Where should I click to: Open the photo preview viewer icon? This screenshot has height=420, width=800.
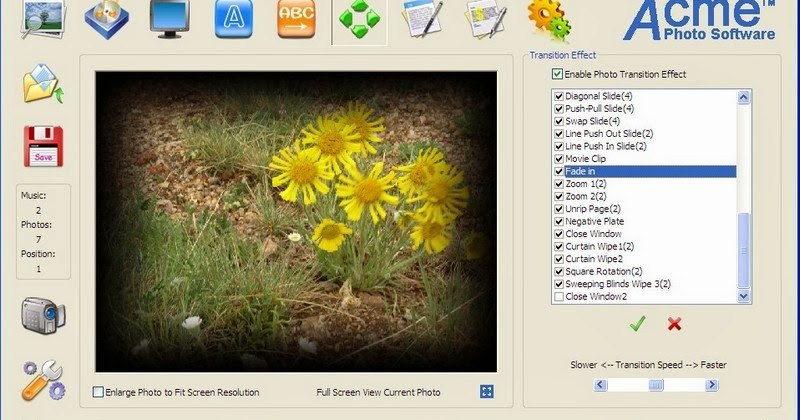click(43, 19)
